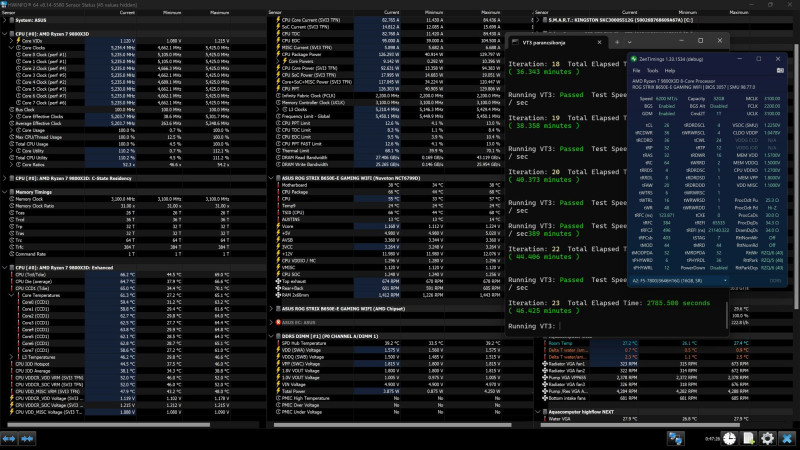Open the ZenTimings File menu
This screenshot has height=450, width=800.
click(636, 71)
